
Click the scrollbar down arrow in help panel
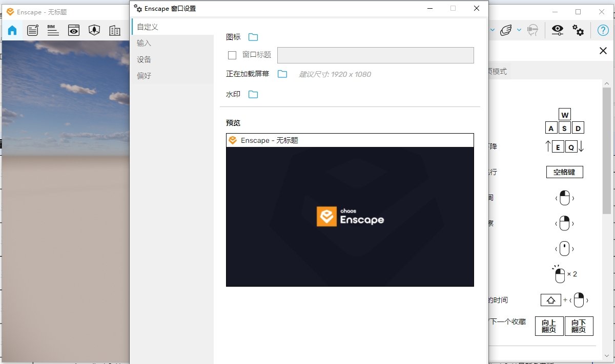[606, 357]
